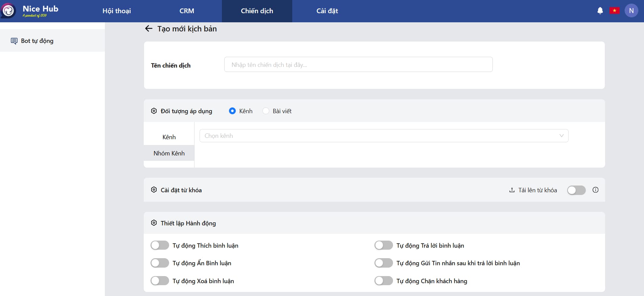Go to the Cài đặt tab
The height and width of the screenshot is (296, 644).
(x=327, y=11)
